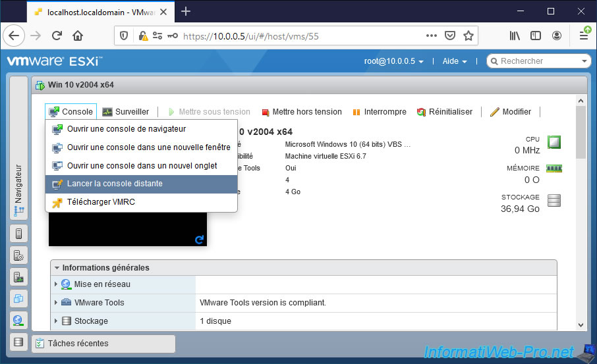Reset the VM with Réinitialiser
The width and height of the screenshot is (597, 364).
tap(445, 112)
